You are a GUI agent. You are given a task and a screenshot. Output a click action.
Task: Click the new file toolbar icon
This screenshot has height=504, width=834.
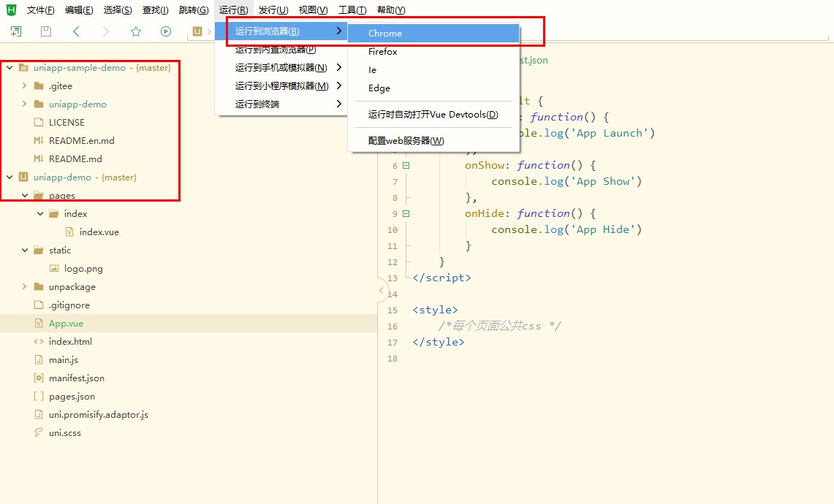16,31
